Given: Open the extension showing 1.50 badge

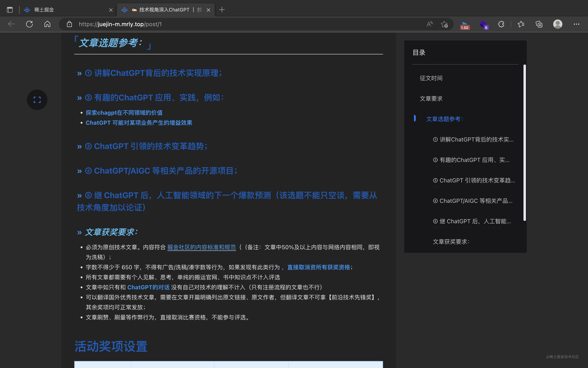Looking at the screenshot, I should [464, 25].
